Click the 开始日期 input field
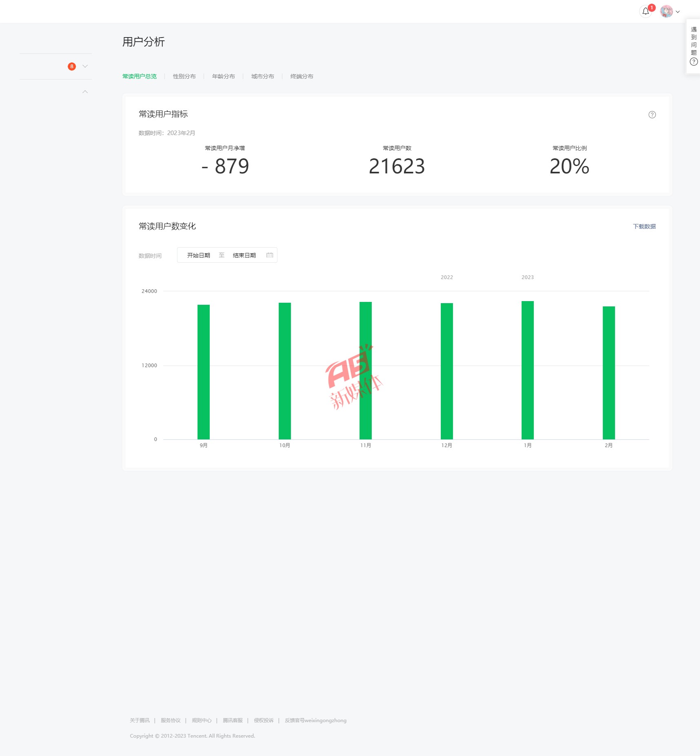The width and height of the screenshot is (700, 756). pos(198,255)
